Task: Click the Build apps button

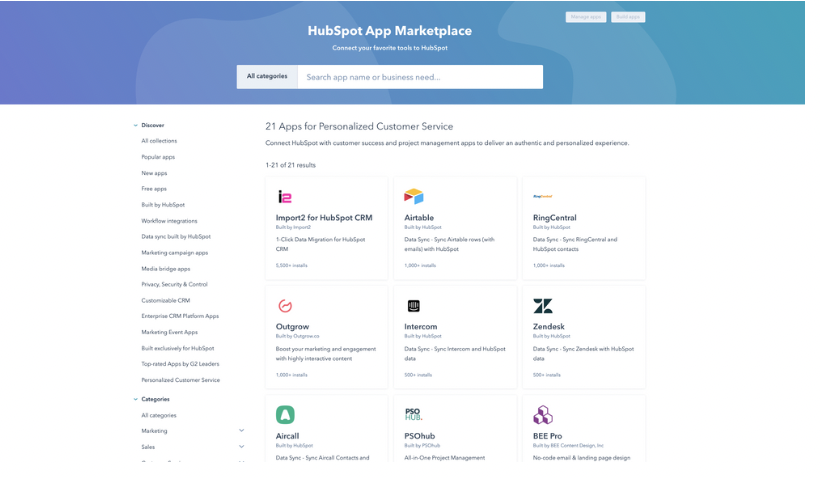Action: (x=628, y=17)
